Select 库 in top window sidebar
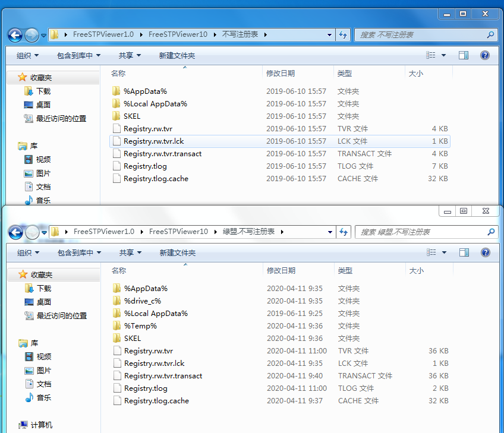 click(x=28, y=146)
